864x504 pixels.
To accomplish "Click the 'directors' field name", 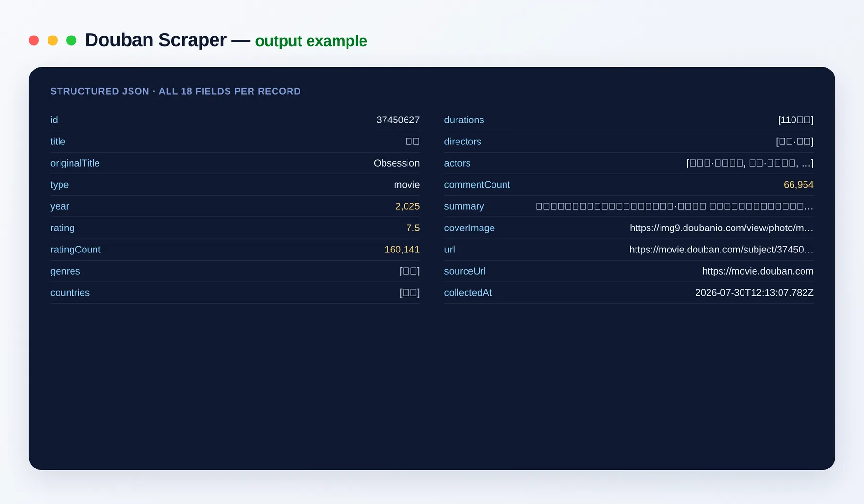I will coord(463,142).
